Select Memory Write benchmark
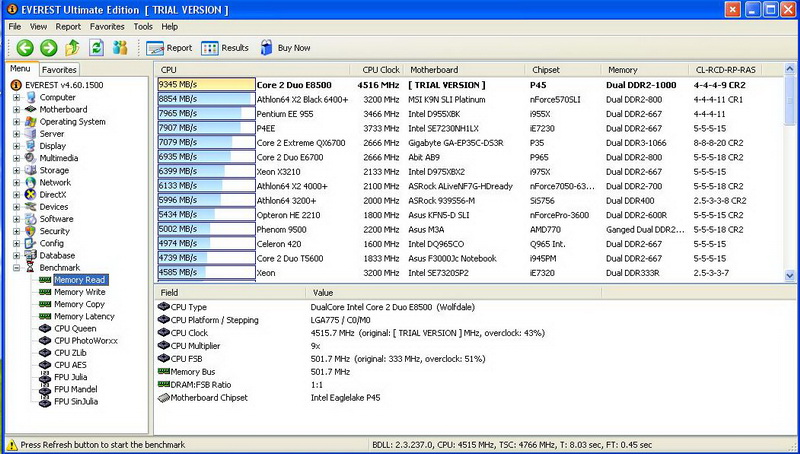The height and width of the screenshot is (454, 800). (x=80, y=292)
